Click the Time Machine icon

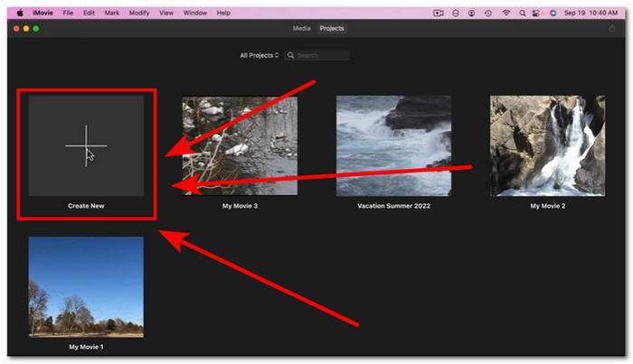tap(488, 13)
